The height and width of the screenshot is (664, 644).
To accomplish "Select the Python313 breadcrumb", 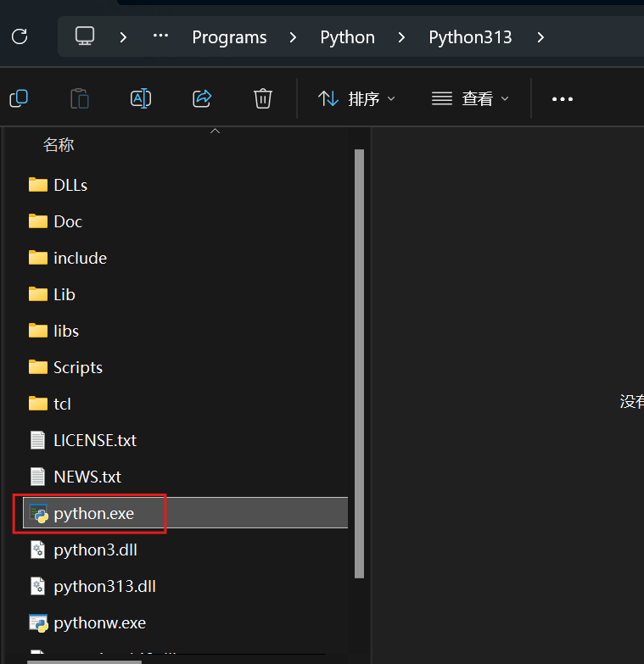I will point(470,37).
